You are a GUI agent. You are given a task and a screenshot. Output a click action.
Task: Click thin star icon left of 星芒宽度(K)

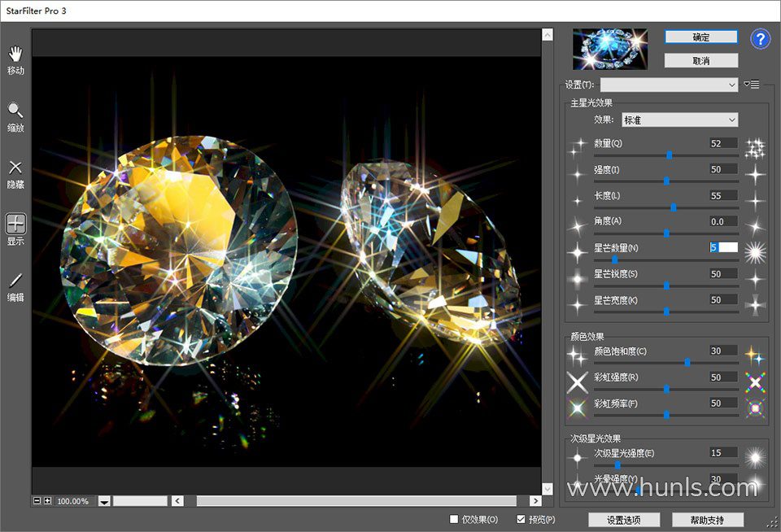pos(578,305)
